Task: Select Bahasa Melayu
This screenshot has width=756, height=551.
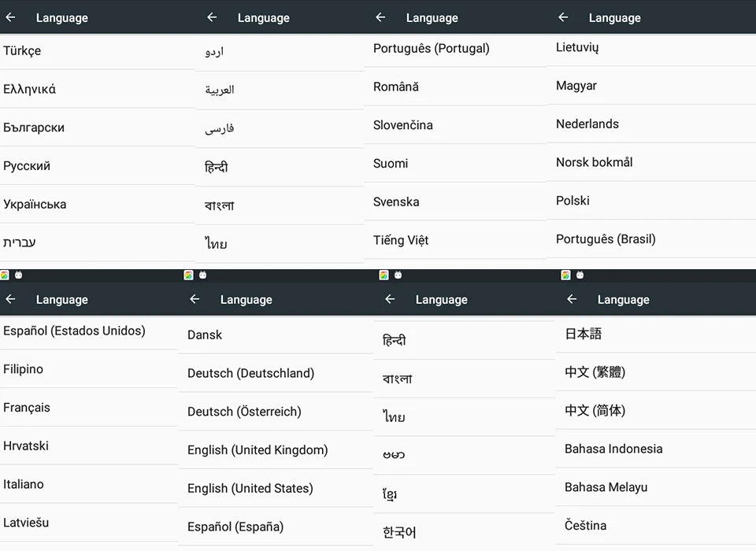Action: [606, 487]
